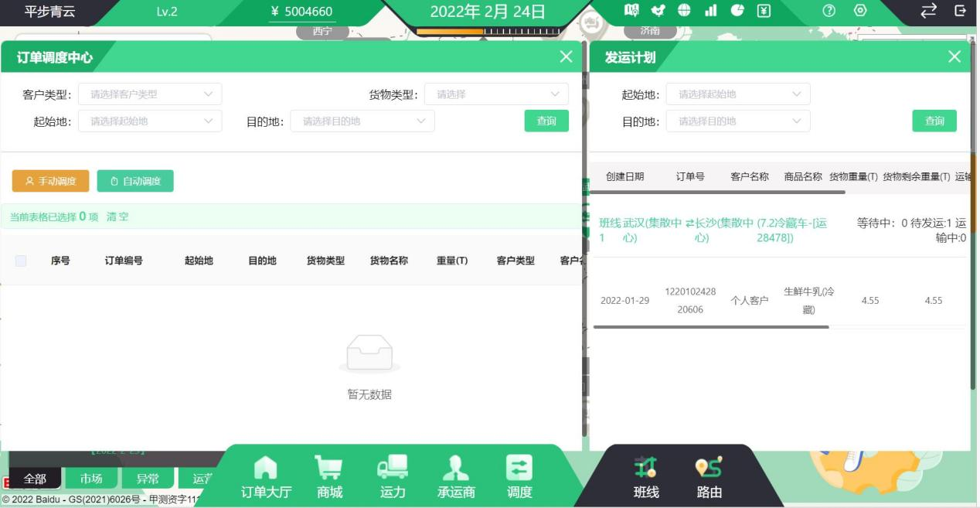Click the 班线 route line icon

646,476
